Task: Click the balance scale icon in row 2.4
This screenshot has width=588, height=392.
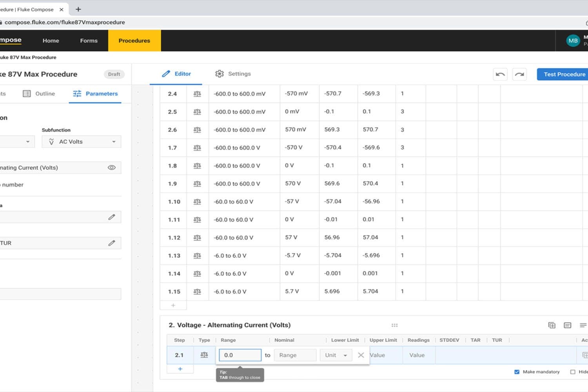Action: (x=197, y=94)
